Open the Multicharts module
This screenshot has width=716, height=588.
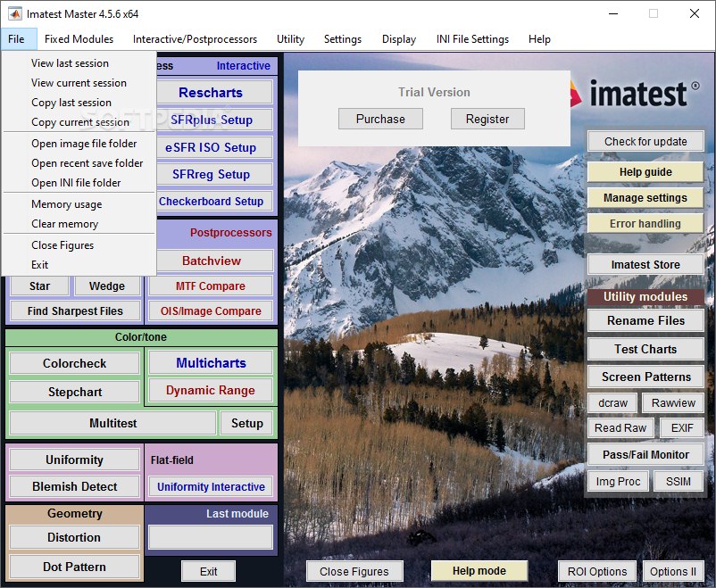211,363
